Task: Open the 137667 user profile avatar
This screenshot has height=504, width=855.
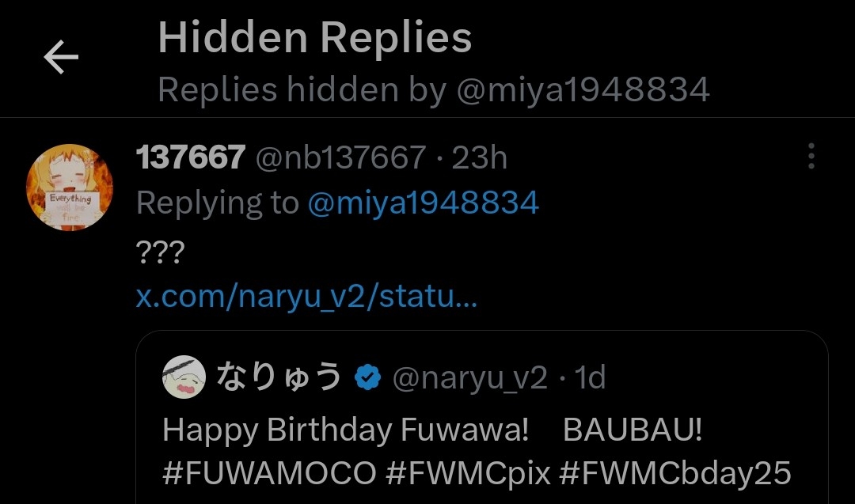Action: (x=70, y=188)
